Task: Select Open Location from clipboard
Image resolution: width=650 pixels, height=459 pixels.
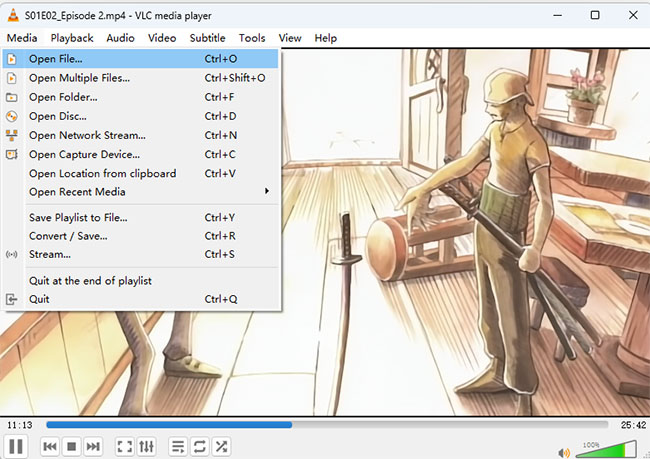Action: coord(141,173)
